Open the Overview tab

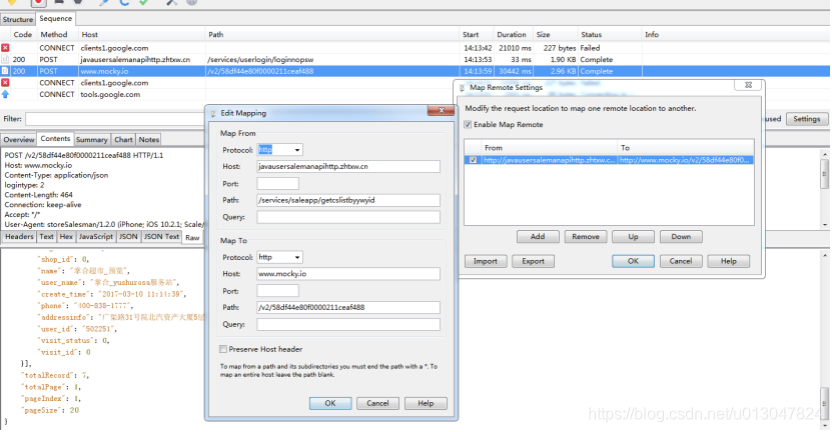click(x=19, y=140)
